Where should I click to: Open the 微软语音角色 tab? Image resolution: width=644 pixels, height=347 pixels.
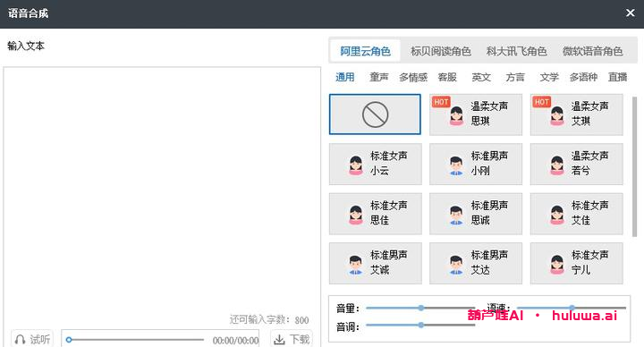click(x=592, y=51)
